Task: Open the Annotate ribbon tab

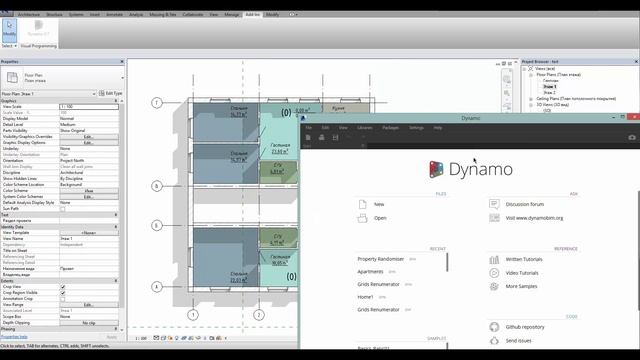Action: [x=114, y=14]
